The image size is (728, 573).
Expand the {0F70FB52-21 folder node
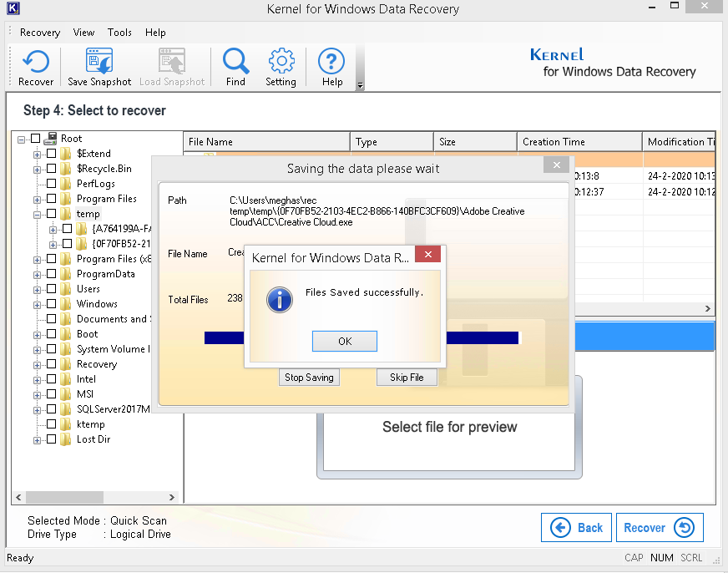[x=53, y=245]
